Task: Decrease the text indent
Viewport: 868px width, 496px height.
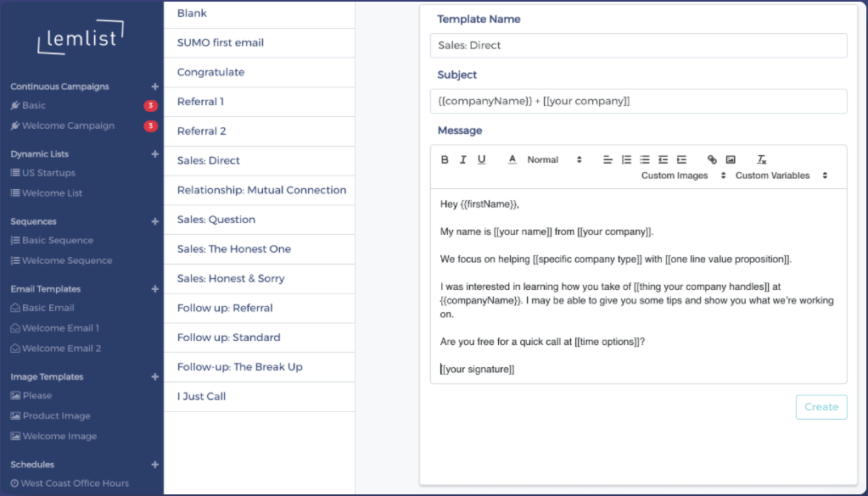Action: pyautogui.click(x=663, y=159)
